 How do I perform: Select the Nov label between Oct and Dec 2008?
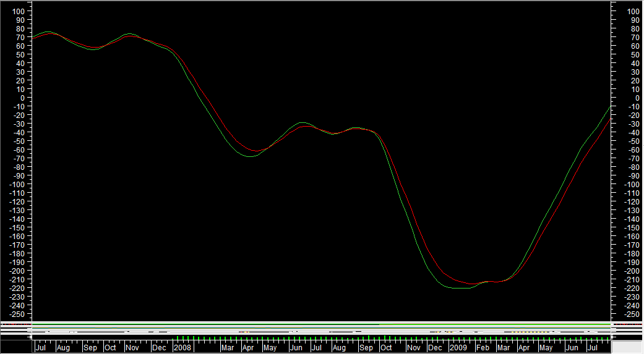[x=414, y=347]
